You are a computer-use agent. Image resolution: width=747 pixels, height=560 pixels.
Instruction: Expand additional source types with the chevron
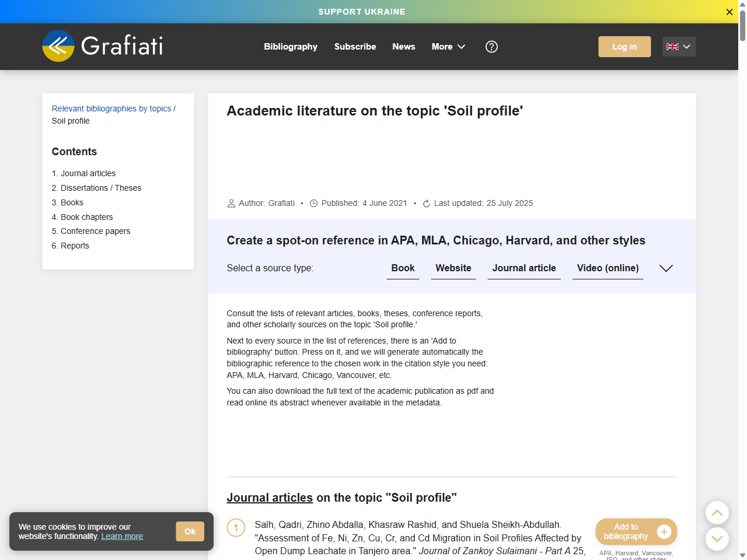pyautogui.click(x=665, y=268)
